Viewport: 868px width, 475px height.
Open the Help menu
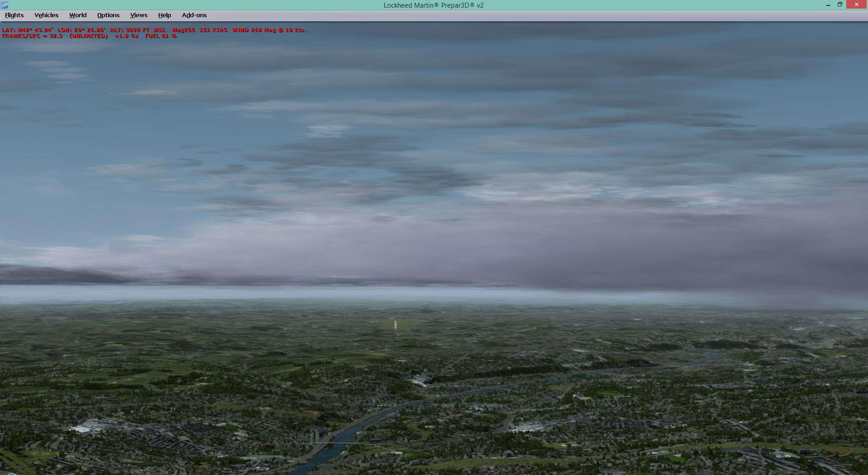[x=165, y=15]
